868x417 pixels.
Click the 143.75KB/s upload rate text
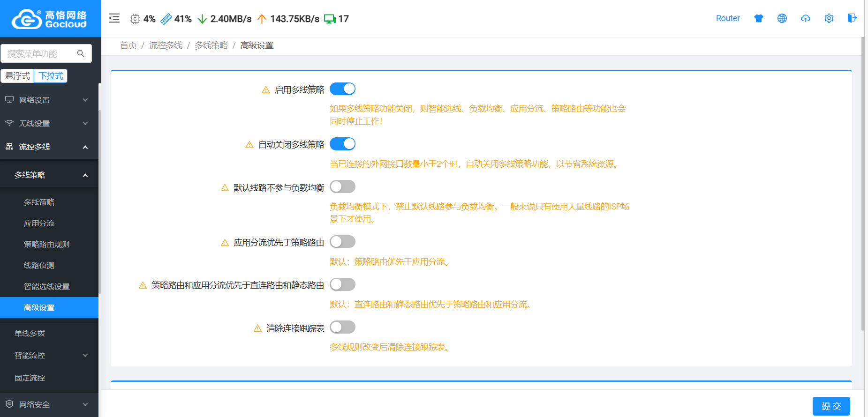point(294,19)
